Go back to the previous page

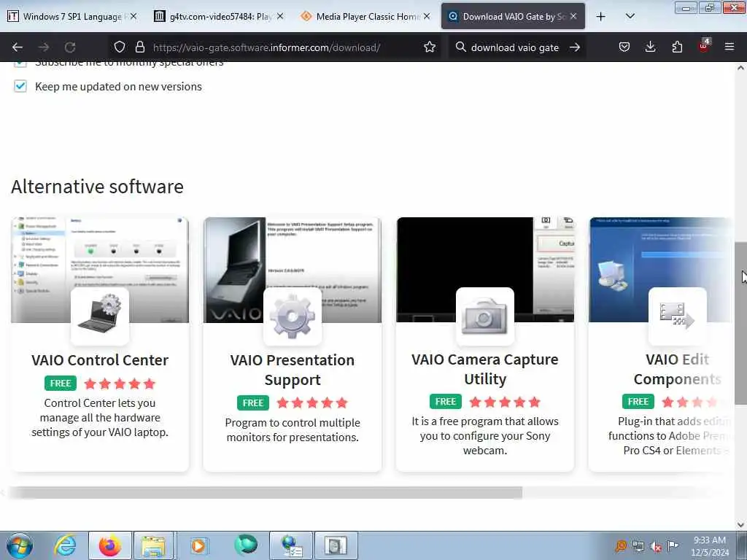[x=18, y=47]
